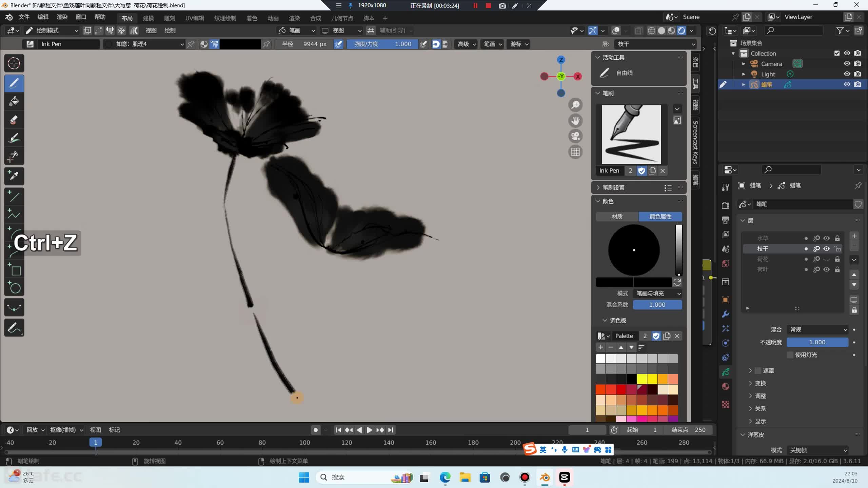Select the Line tool
Image resolution: width=868 pixels, height=488 pixels.
[x=14, y=196]
